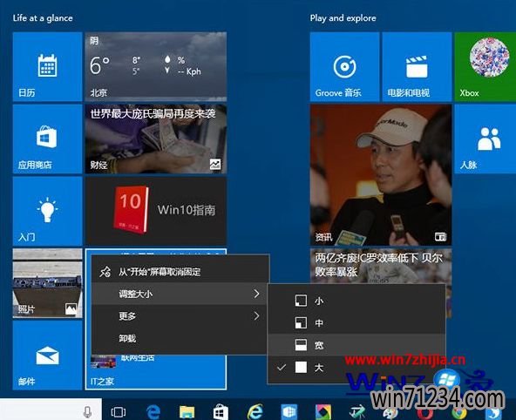Viewport: 516px width, 420px height.
Task: Click the wide tile size icon
Action: (x=301, y=345)
